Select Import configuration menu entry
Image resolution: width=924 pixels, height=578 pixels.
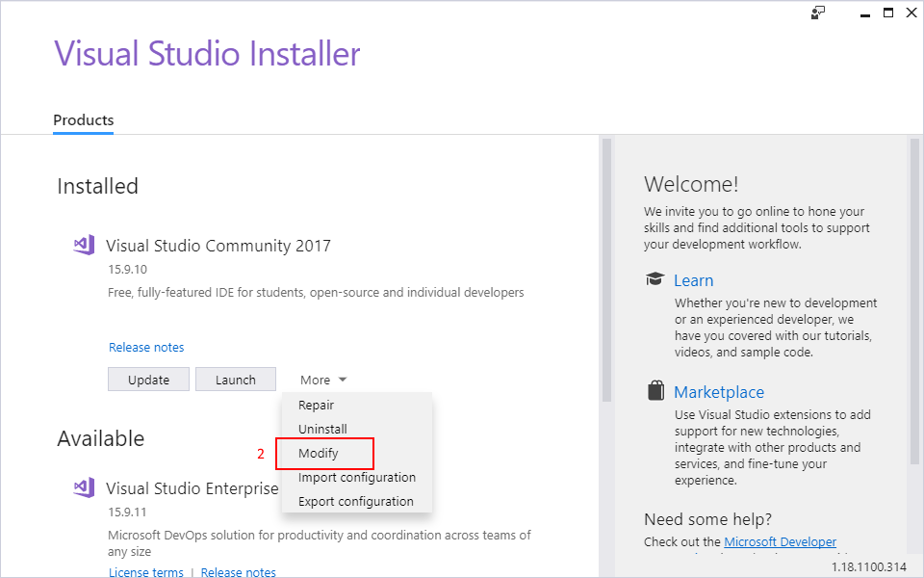356,477
